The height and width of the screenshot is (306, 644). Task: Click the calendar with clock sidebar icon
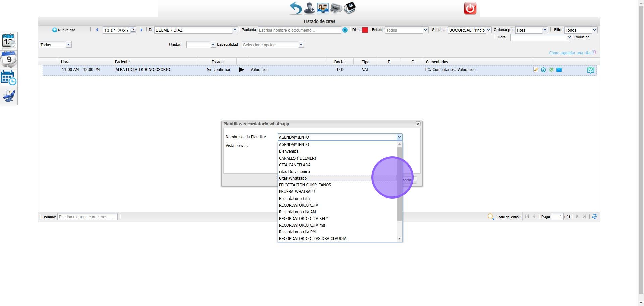pyautogui.click(x=9, y=78)
